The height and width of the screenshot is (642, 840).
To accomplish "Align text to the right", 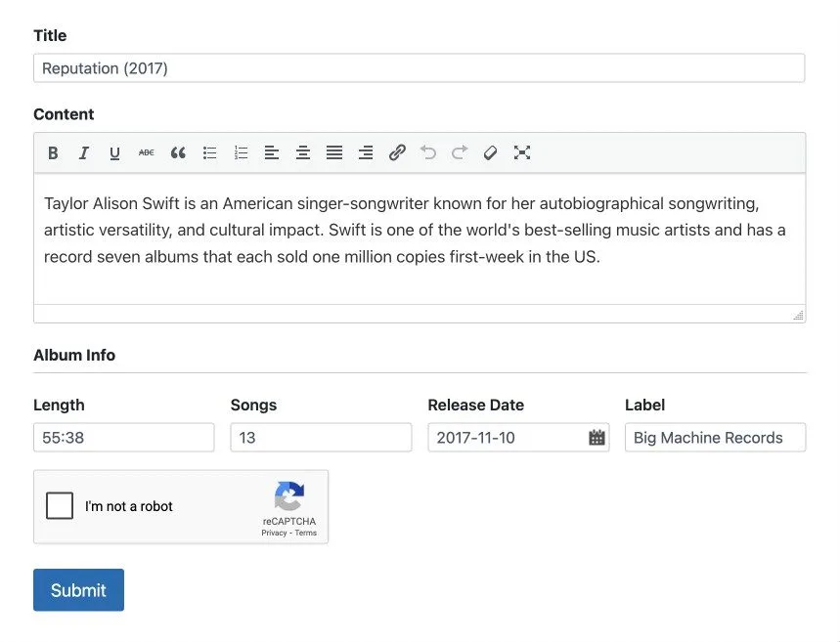I will pos(366,153).
